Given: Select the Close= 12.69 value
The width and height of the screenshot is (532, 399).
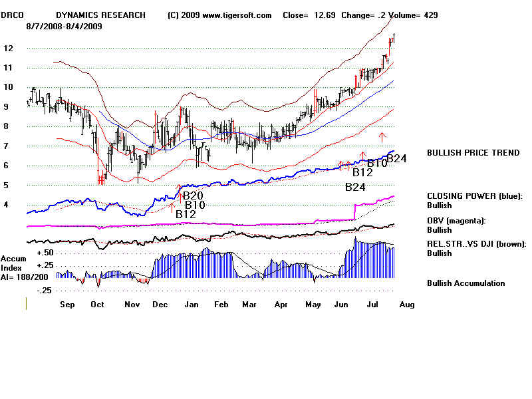Looking at the screenshot, I should (x=309, y=15).
